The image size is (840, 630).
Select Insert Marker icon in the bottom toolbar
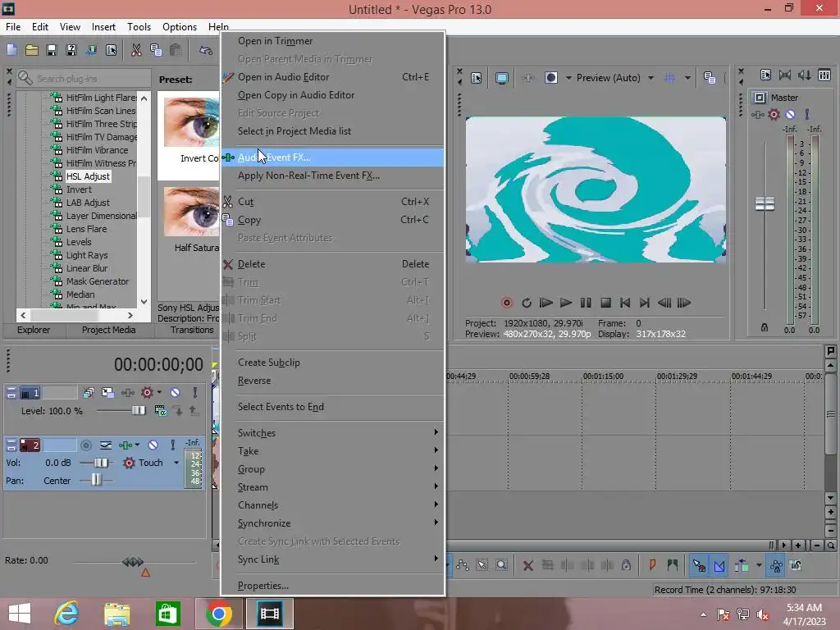652,565
